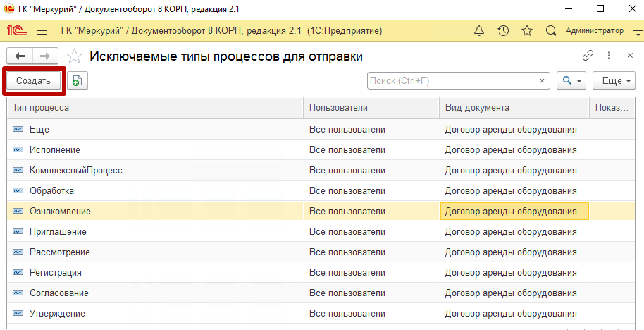
Task: Open the service settings menu beside Администратор
Action: click(x=638, y=31)
